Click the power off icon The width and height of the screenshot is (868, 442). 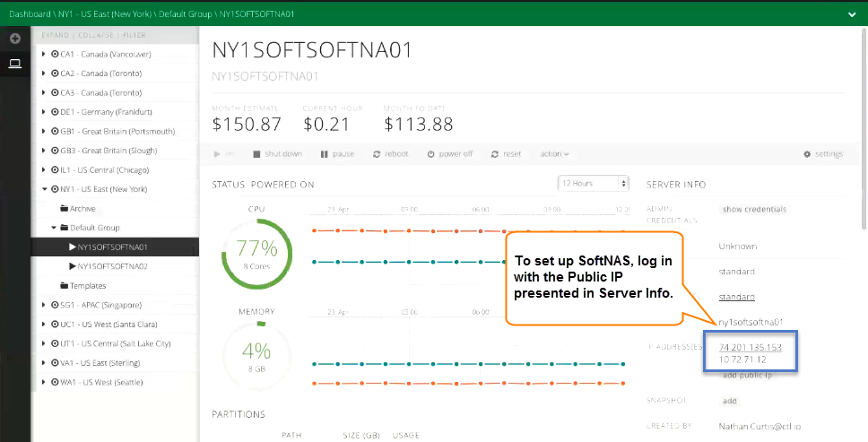(x=430, y=154)
